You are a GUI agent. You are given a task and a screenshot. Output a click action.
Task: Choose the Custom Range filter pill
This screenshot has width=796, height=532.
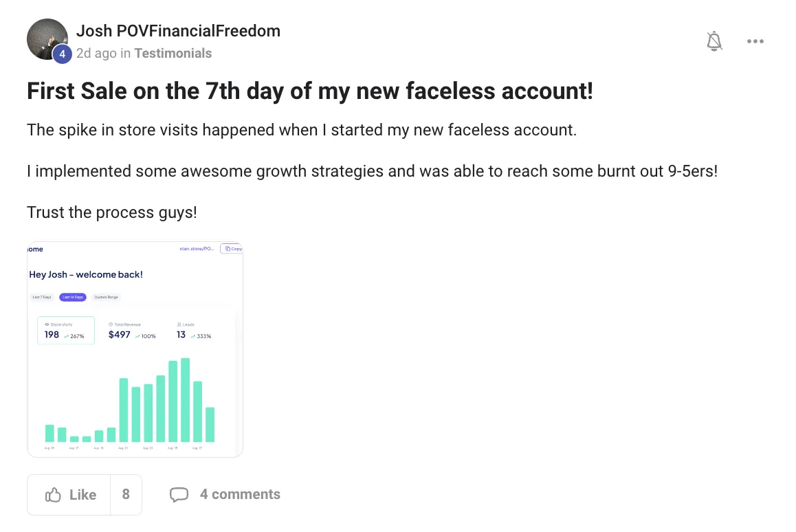pos(106,298)
